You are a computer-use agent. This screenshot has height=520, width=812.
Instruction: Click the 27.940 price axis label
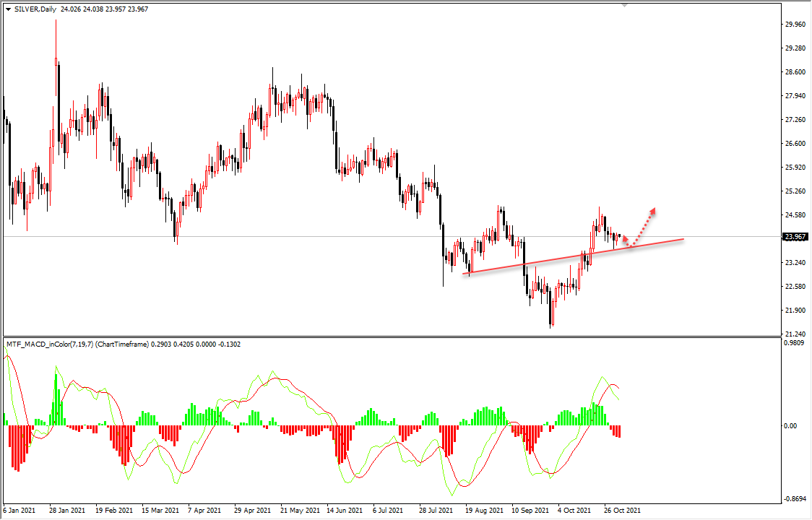coord(796,96)
